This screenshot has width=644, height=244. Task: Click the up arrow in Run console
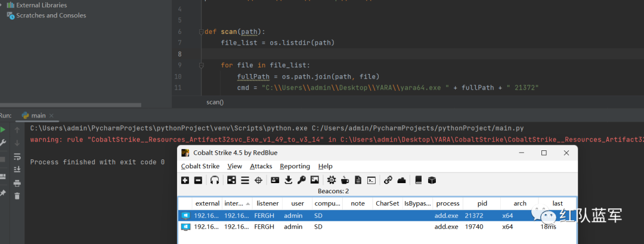17,130
